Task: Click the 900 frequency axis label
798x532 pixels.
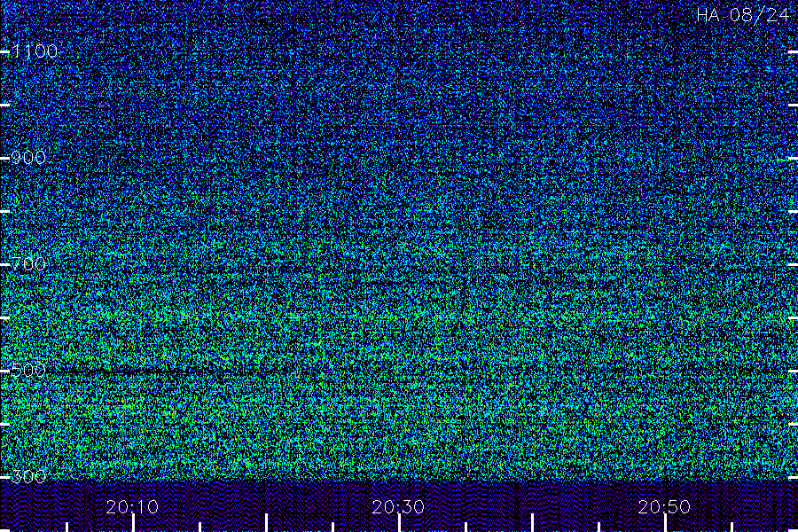Action: 28,157
